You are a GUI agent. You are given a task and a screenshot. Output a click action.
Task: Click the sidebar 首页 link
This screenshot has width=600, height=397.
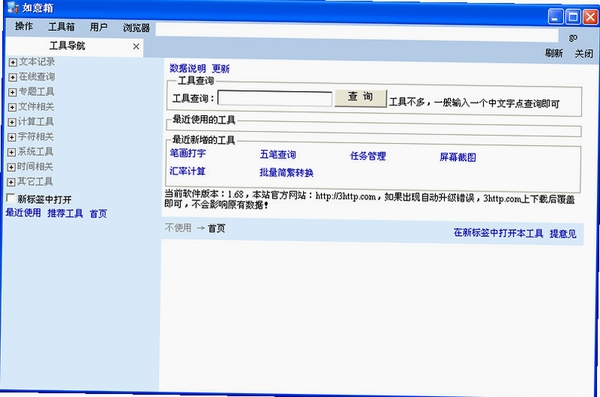(x=98, y=214)
